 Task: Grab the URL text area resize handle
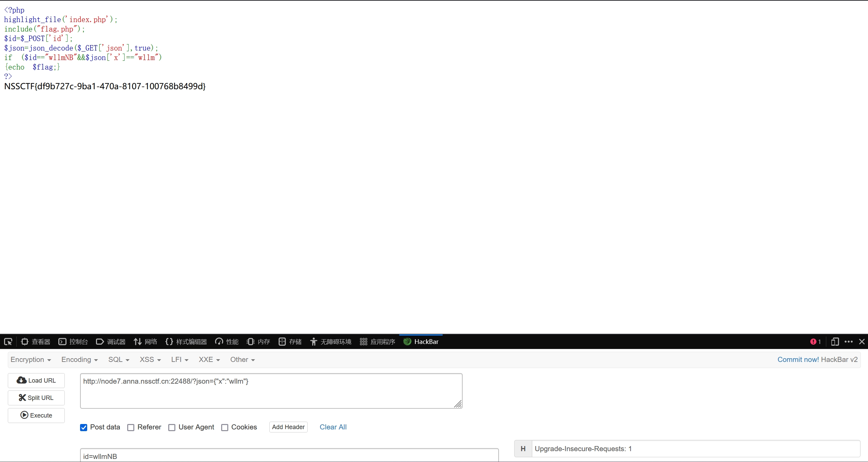tap(458, 404)
